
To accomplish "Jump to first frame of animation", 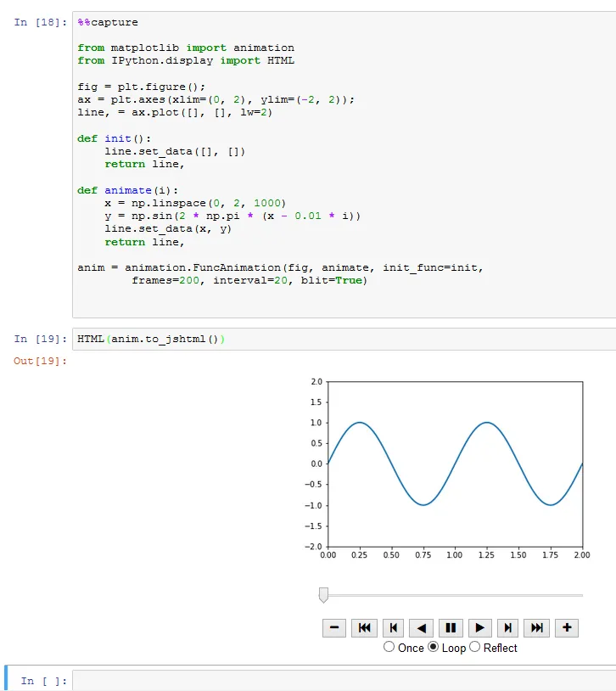I will [364, 628].
